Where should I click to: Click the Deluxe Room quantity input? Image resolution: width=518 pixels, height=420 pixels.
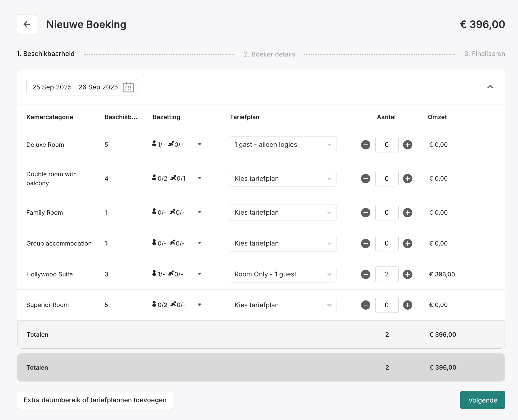click(387, 145)
